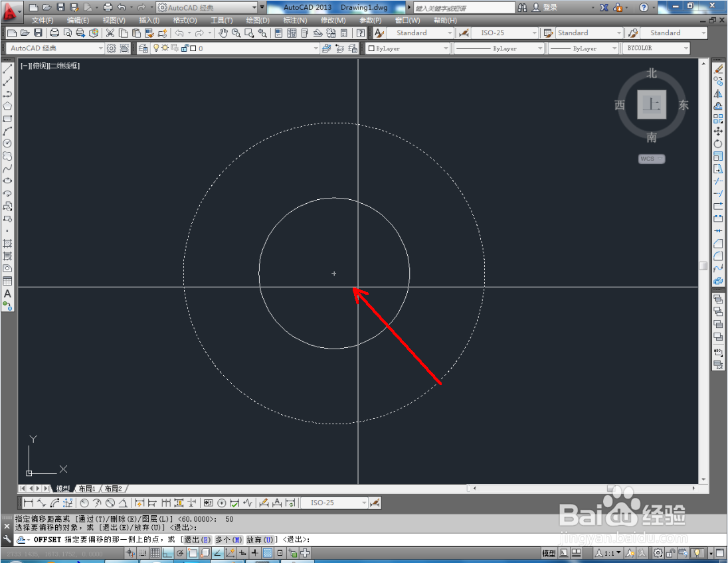
Task: Click the 登录 sign-in button
Action: [x=545, y=7]
